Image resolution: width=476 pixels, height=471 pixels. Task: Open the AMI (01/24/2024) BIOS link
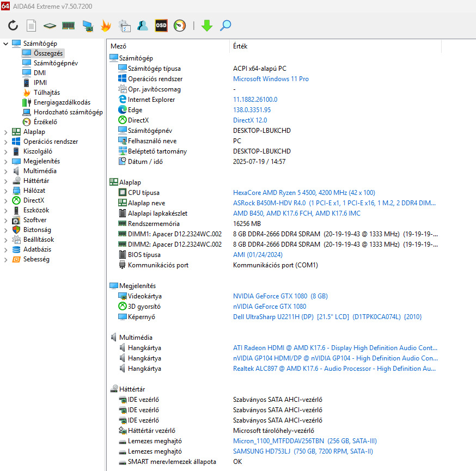coord(258,255)
